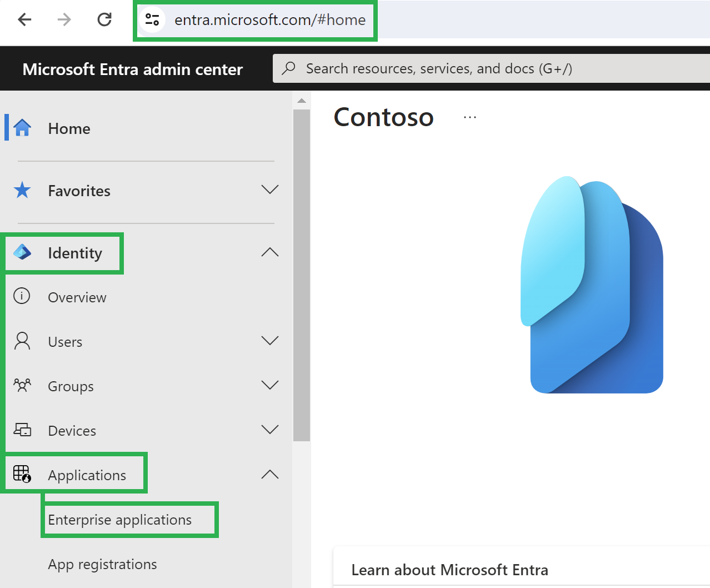Image resolution: width=710 pixels, height=588 pixels.
Task: Click the Learn about Microsoft Entra heading
Action: (450, 570)
